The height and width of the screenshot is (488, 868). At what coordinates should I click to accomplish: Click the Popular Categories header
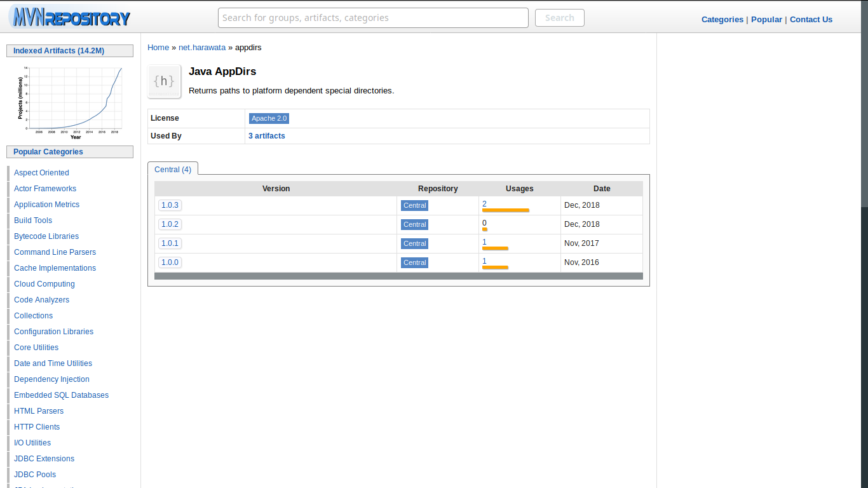click(70, 152)
